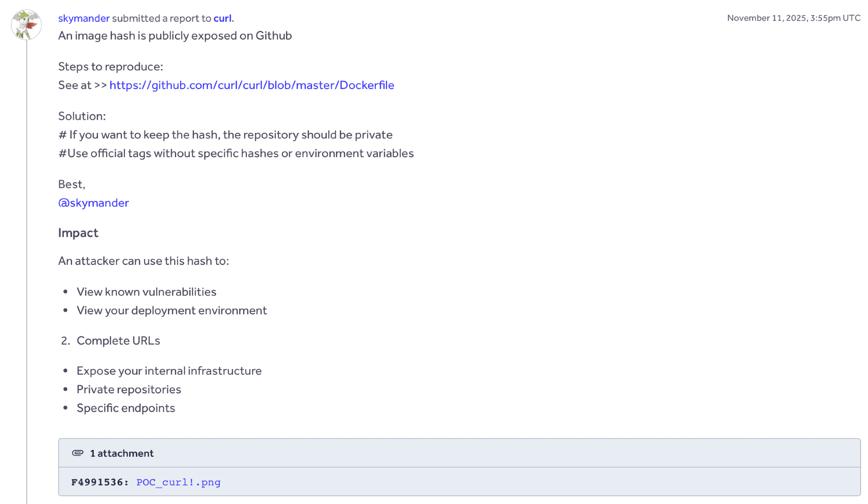Image resolution: width=868 pixels, height=504 pixels.
Task: Open the POC_curl!.png attachment
Action: point(178,482)
